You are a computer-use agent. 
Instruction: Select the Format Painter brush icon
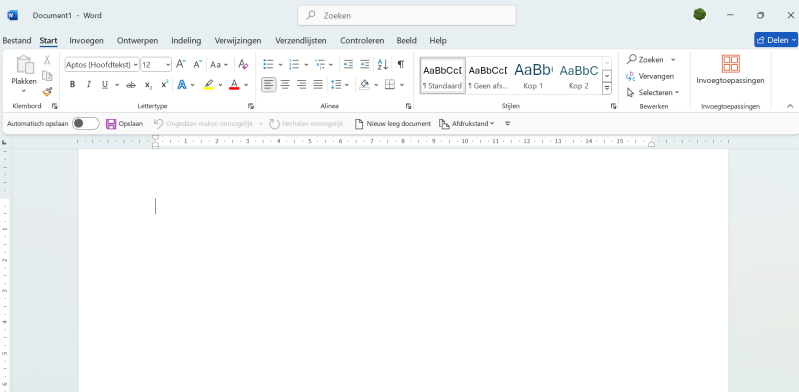[47, 92]
